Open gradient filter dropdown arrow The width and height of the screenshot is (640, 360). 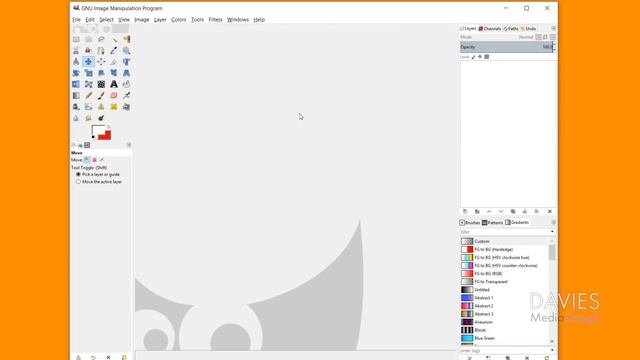(552, 231)
